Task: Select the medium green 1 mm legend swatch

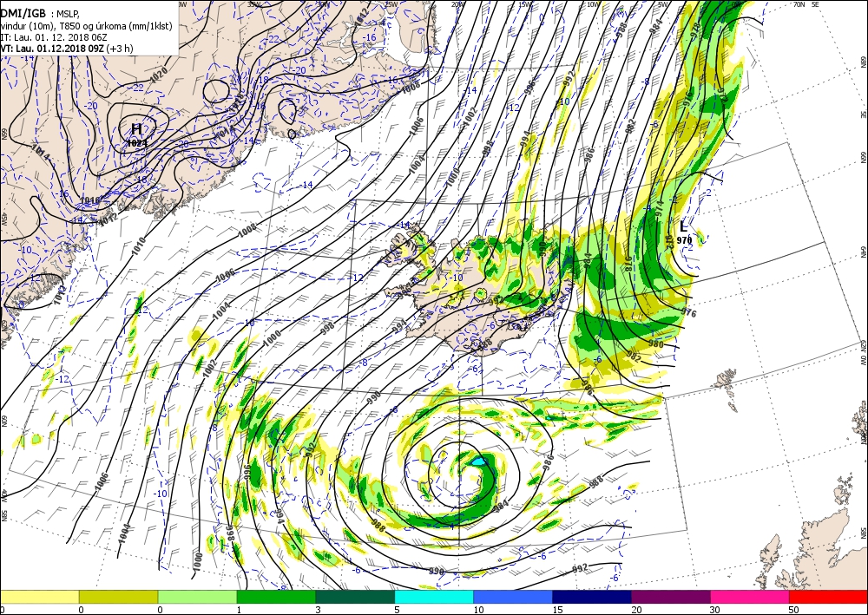Action: point(276,597)
